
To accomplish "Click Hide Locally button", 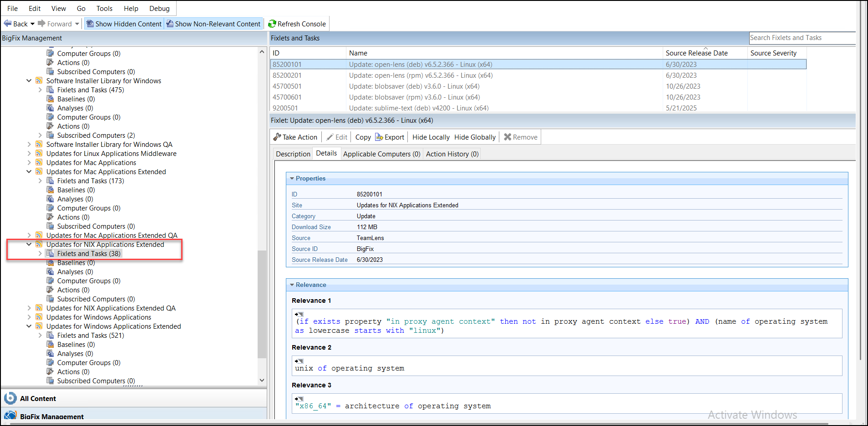I will click(x=431, y=137).
